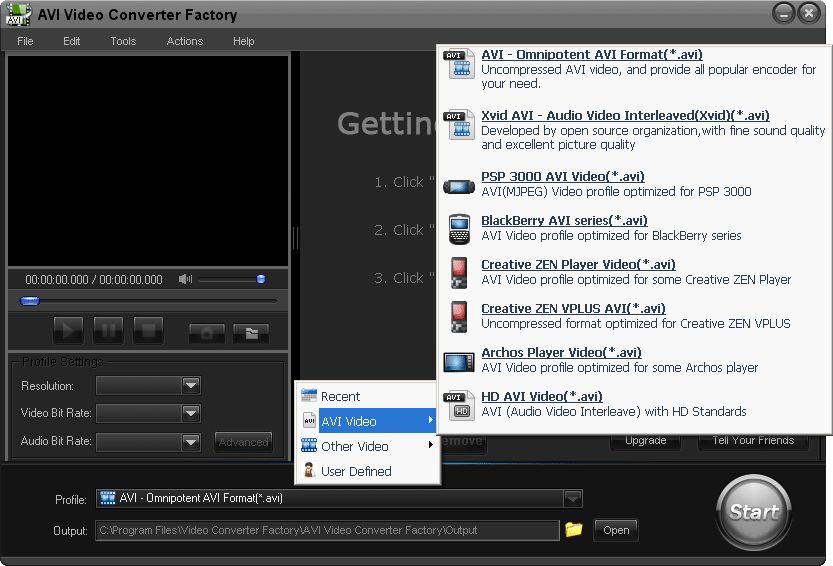Click the PSP 3000 device icon
This screenshot has width=833, height=566.
(x=459, y=187)
